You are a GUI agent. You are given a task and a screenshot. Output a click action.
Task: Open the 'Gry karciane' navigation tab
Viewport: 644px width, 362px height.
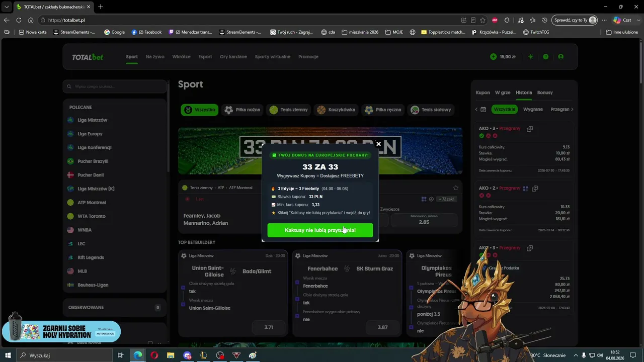pos(233,57)
